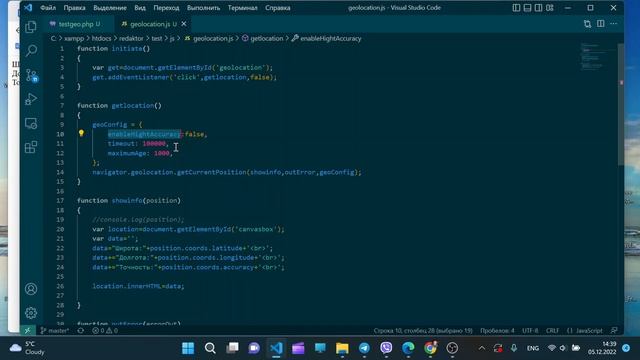Open the Source Control view
Image resolution: width=640 pixels, height=360 pixels.
(x=31, y=75)
